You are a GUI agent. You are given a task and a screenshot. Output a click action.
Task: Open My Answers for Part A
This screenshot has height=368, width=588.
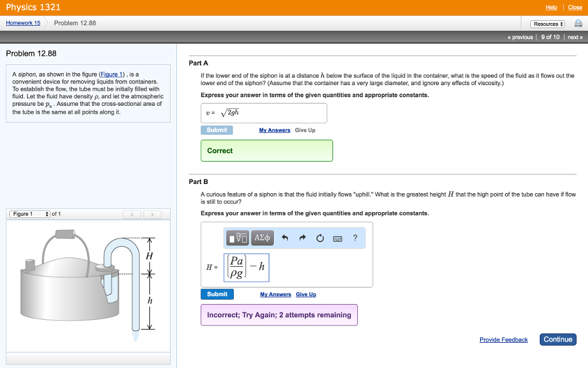coord(274,131)
